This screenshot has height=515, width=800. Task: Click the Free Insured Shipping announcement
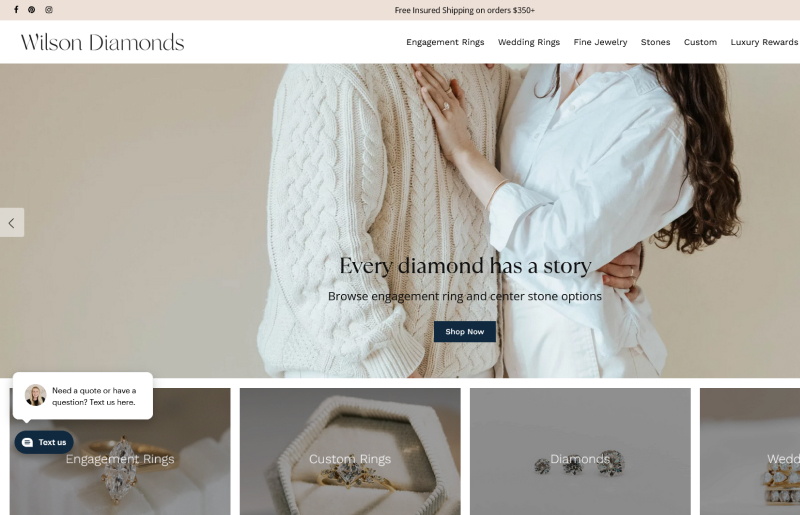click(464, 10)
